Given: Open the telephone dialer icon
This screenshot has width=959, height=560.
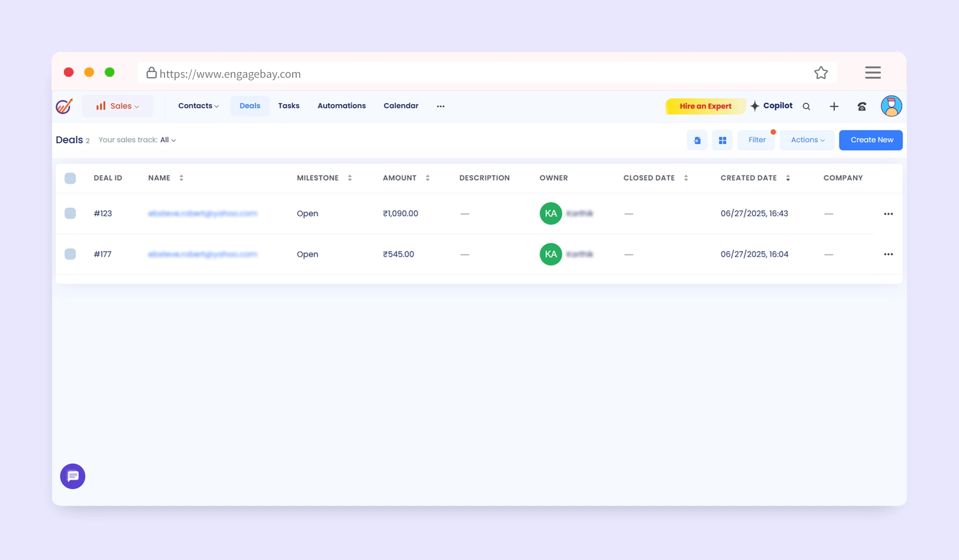Looking at the screenshot, I should point(862,107).
